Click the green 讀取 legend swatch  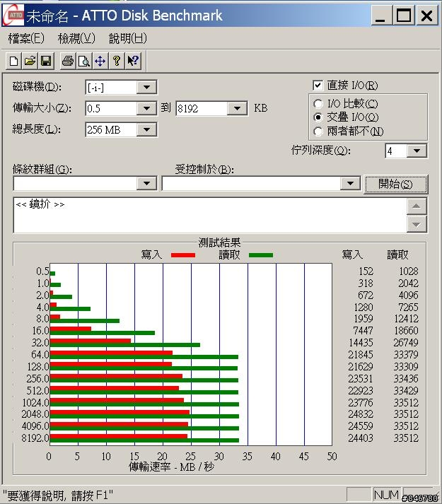coord(261,255)
